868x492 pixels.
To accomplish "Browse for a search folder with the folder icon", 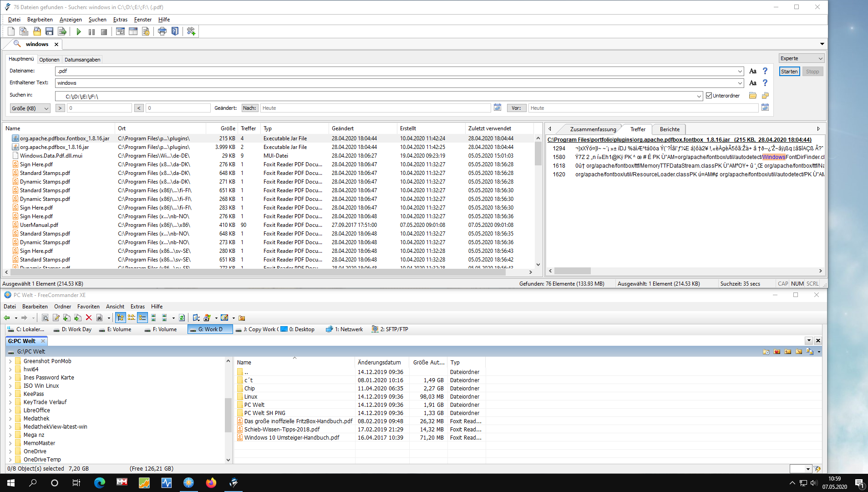I will pos(753,96).
